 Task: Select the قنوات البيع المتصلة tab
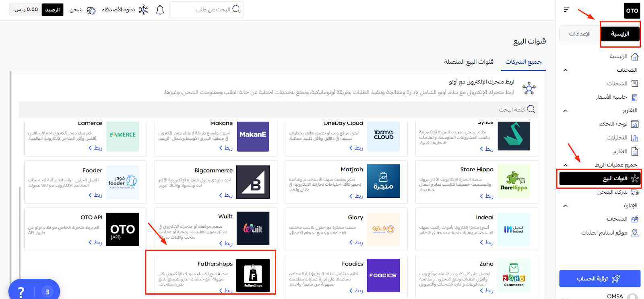coord(469,62)
